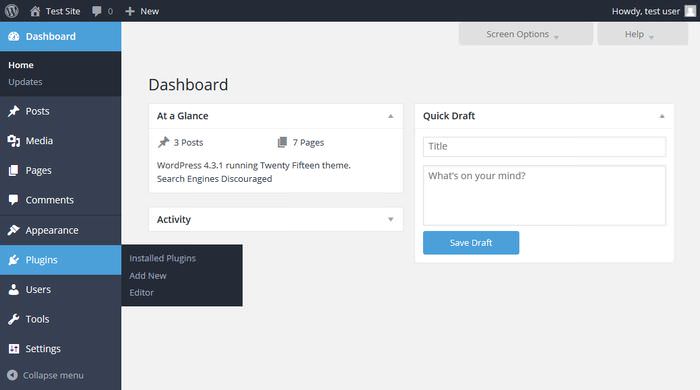Viewport: 700px width, 390px height.
Task: Choose Installed Plugins from flyout
Action: 162,258
